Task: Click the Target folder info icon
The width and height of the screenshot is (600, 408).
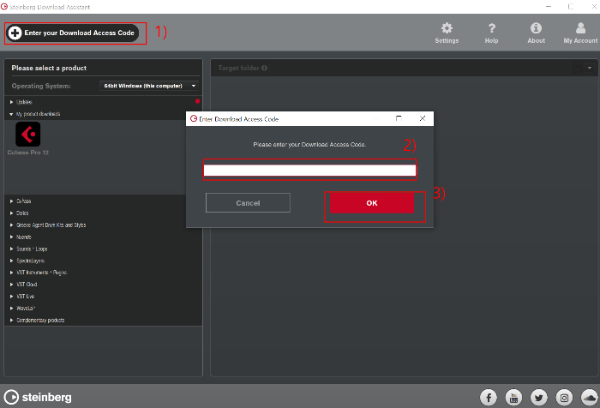Action: click(x=264, y=68)
